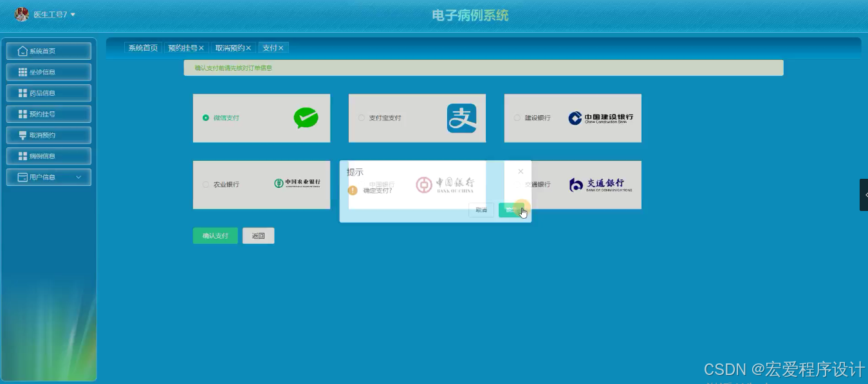Viewport: 868px width, 384px height.
Task: Switch to the 预约挂号 tab
Action: point(182,48)
